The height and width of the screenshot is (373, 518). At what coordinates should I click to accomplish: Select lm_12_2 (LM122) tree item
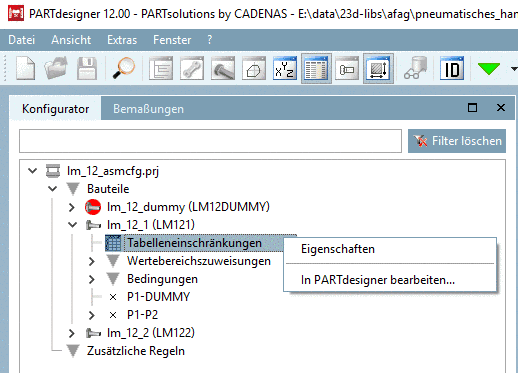(151, 333)
